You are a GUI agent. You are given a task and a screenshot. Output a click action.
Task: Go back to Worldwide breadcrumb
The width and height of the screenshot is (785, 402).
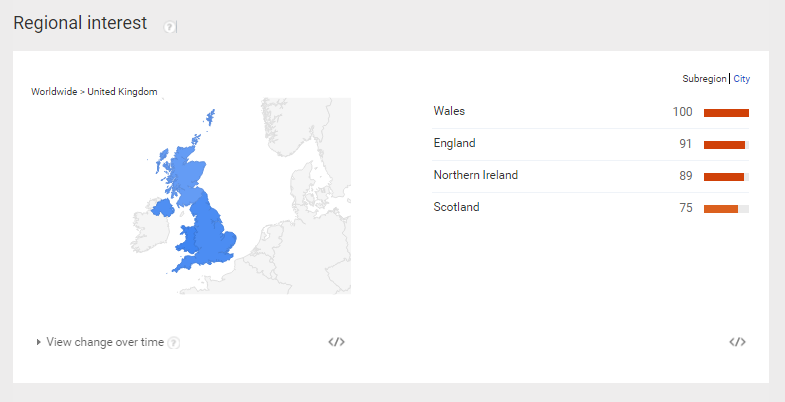pyautogui.click(x=54, y=92)
